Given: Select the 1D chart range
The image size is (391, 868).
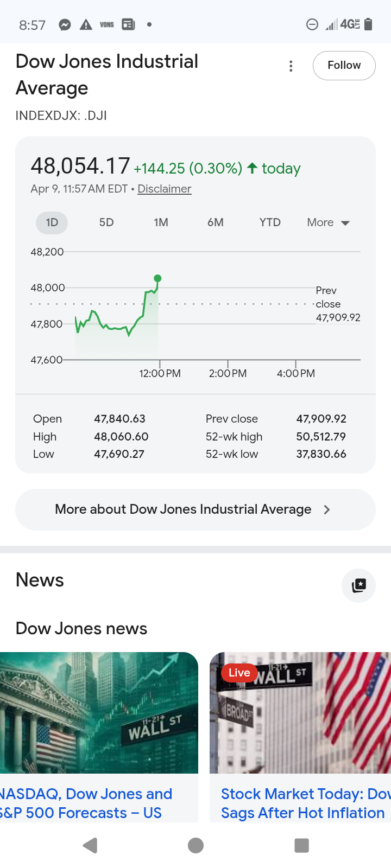Looking at the screenshot, I should 52,222.
